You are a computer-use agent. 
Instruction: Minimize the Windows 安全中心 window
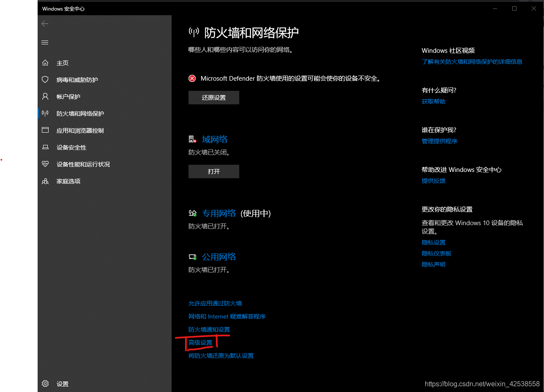click(495, 8)
